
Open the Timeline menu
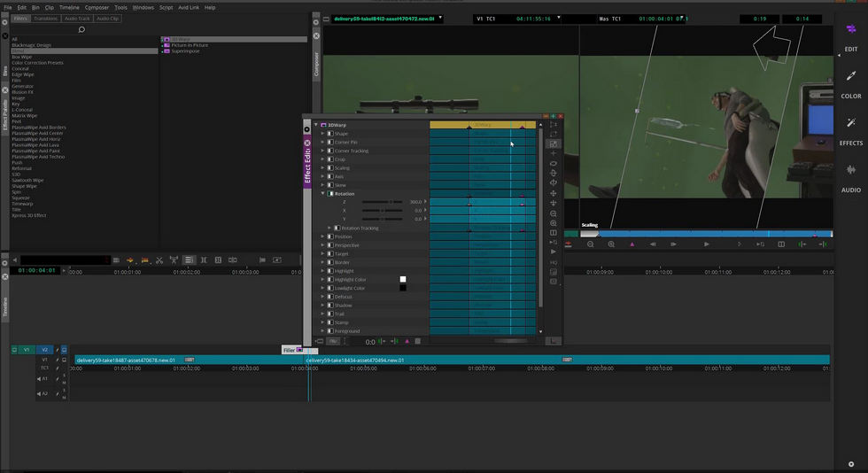pyautogui.click(x=69, y=7)
